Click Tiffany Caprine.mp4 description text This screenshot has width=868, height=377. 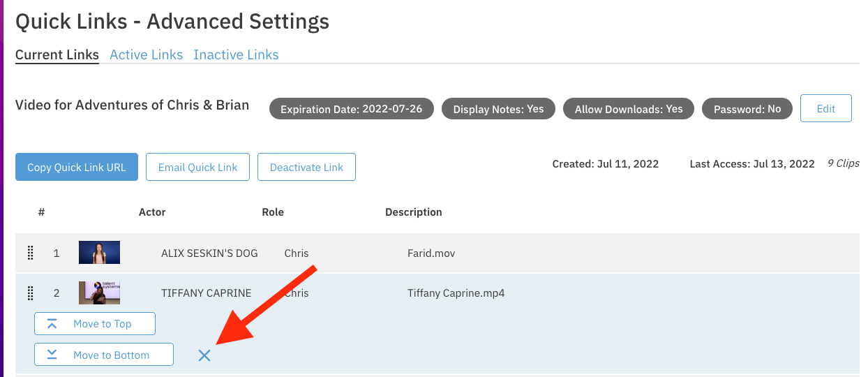coord(456,293)
